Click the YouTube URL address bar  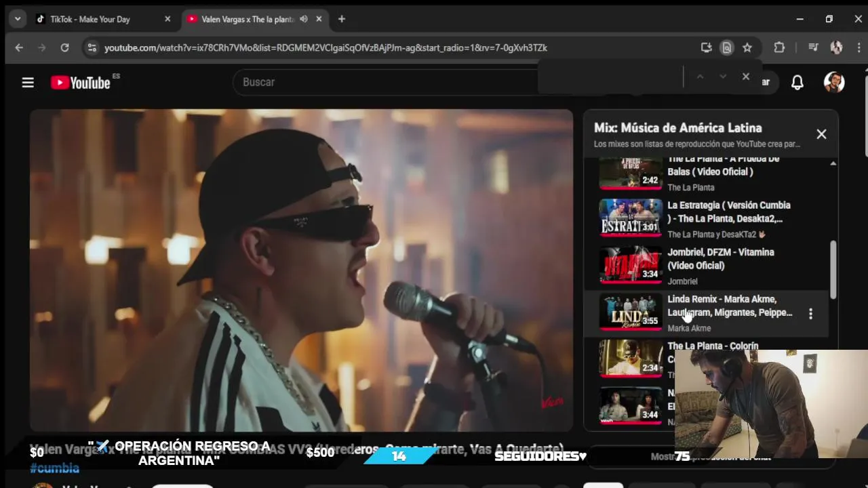(325, 47)
